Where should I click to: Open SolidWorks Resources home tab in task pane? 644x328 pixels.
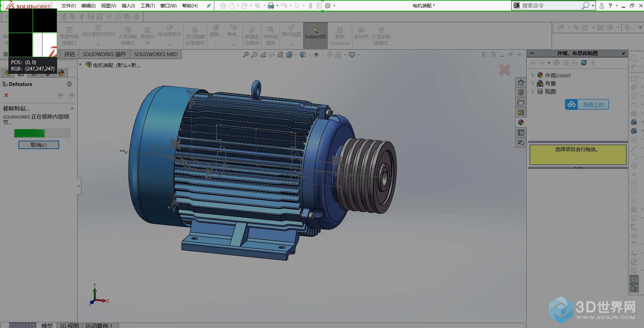click(521, 82)
